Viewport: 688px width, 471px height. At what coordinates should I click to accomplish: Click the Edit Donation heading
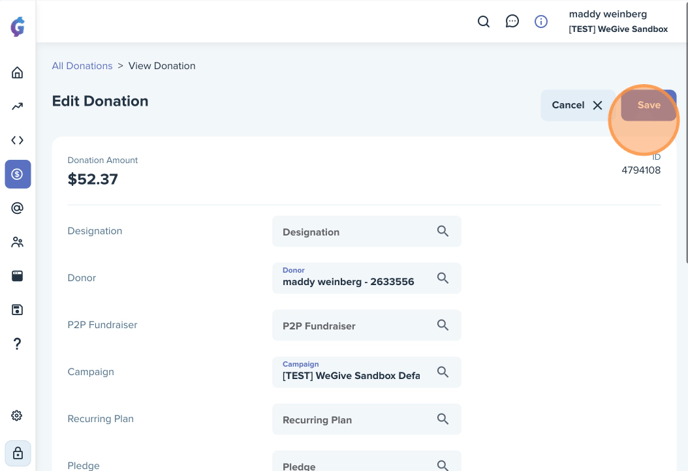100,101
